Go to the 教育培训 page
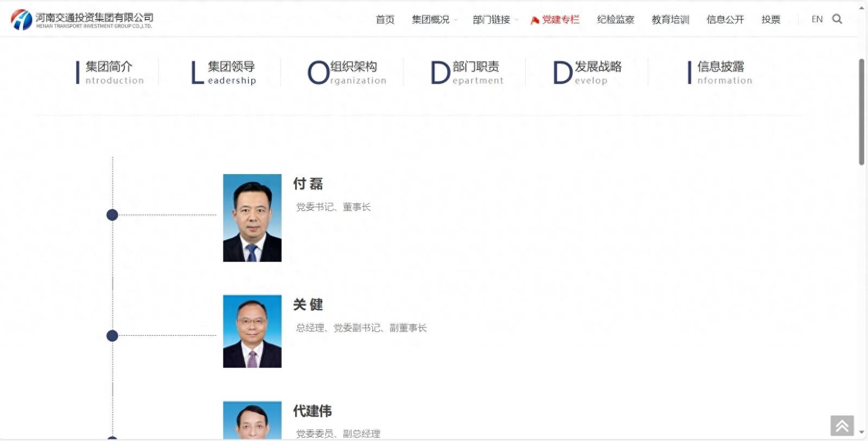868x441 pixels. point(670,20)
